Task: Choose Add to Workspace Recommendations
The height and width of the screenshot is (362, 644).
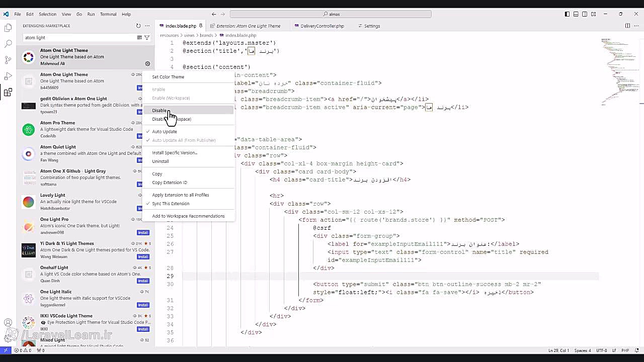Action: [x=188, y=216]
